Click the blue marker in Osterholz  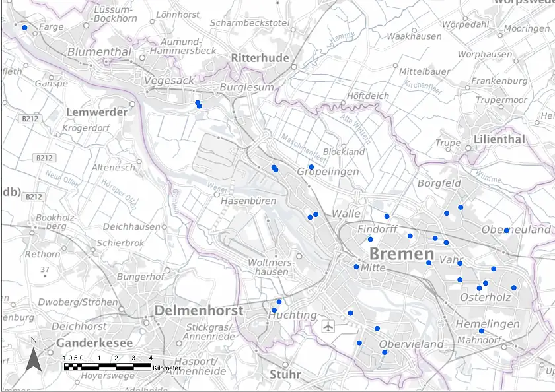[x=479, y=287]
